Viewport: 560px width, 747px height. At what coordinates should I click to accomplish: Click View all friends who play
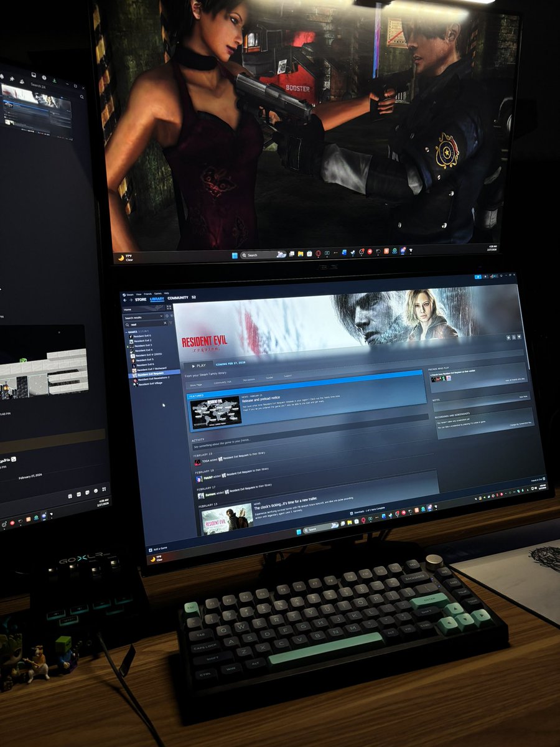515,379
